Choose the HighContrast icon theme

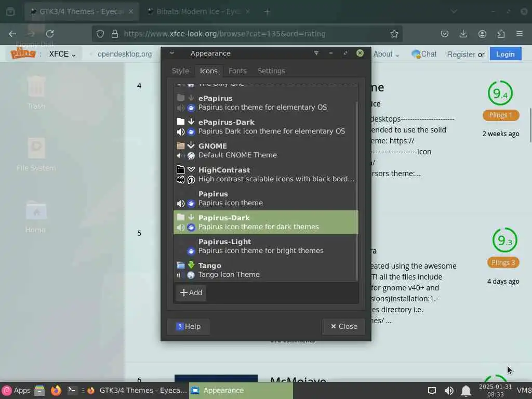tap(265, 175)
